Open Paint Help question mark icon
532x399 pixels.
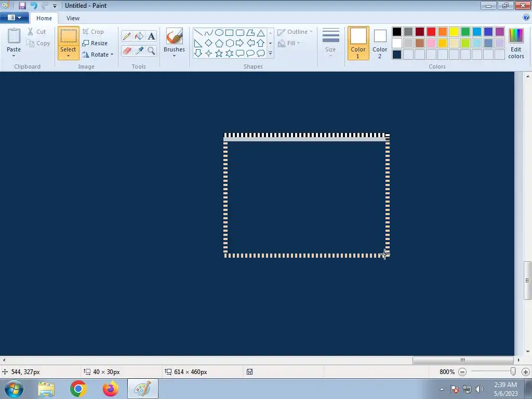pos(526,18)
